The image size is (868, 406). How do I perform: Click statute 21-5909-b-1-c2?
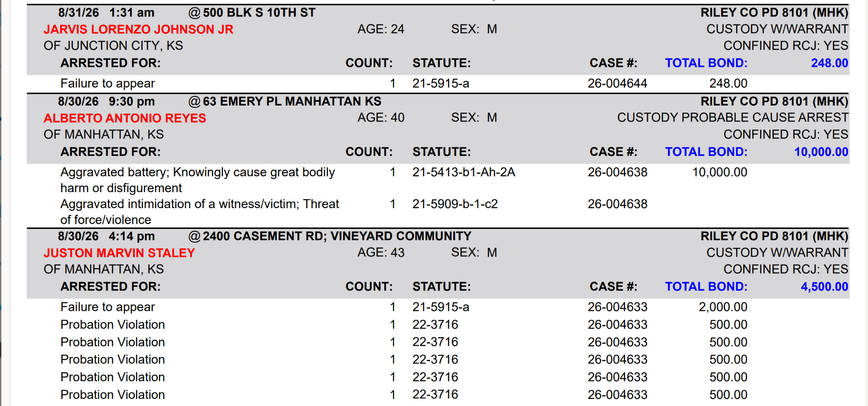coord(455,204)
